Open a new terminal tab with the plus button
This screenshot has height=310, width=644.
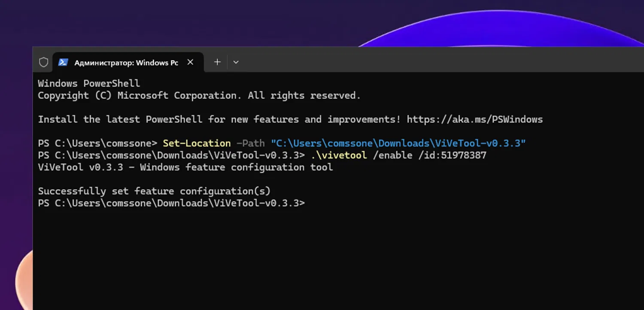pos(217,62)
